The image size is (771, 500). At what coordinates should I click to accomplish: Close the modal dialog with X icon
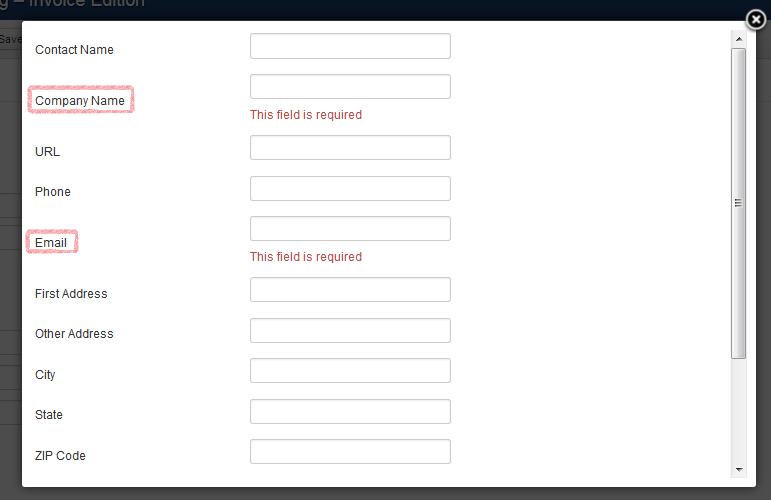(x=756, y=20)
